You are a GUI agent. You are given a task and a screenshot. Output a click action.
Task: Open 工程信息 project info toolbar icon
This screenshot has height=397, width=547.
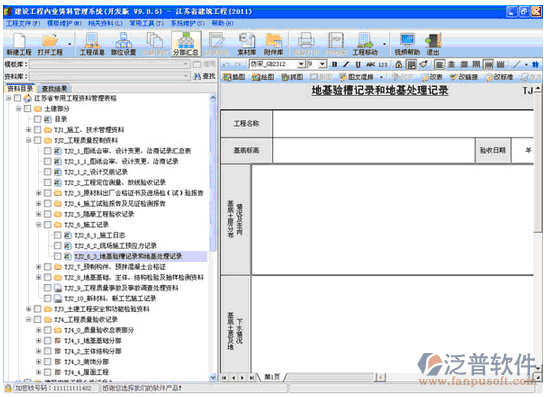(x=92, y=44)
